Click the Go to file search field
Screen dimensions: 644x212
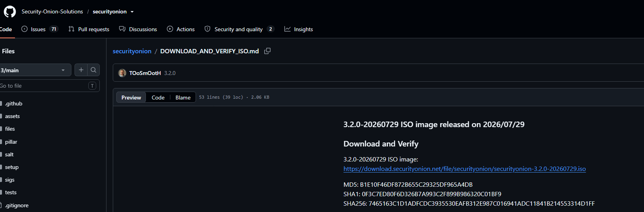click(49, 86)
